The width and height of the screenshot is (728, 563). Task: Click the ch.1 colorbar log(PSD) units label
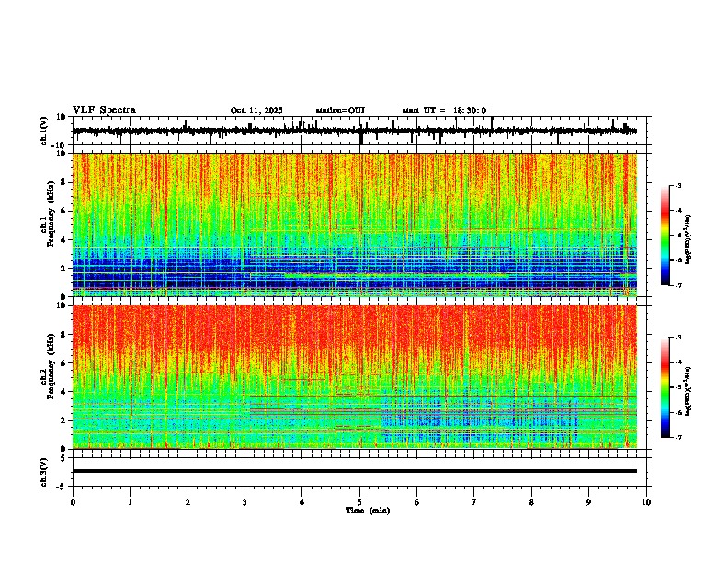tap(688, 240)
